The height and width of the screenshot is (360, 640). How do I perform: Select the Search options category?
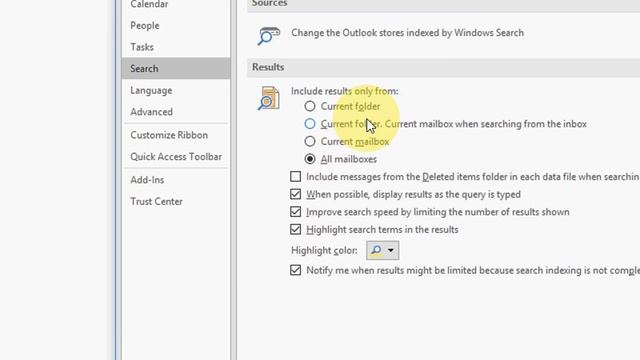point(176,68)
